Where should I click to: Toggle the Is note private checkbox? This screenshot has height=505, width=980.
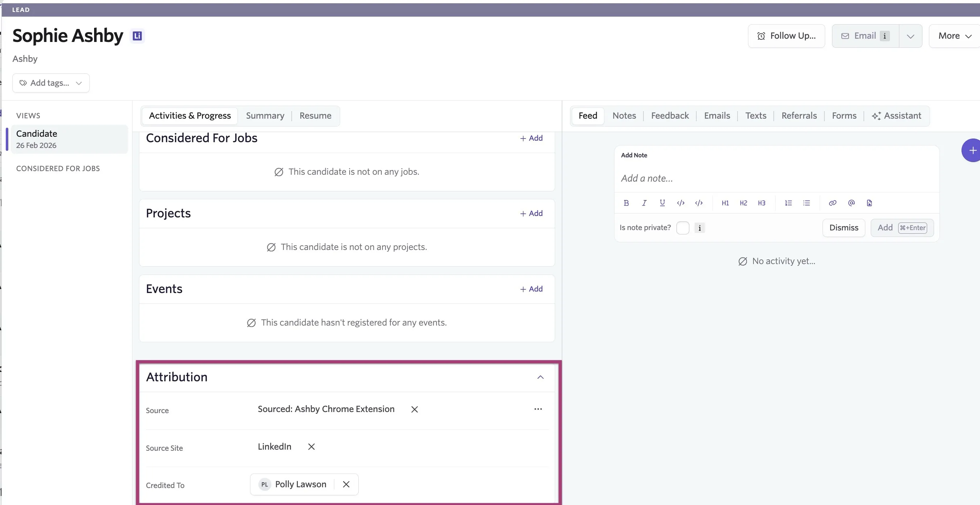coord(683,228)
